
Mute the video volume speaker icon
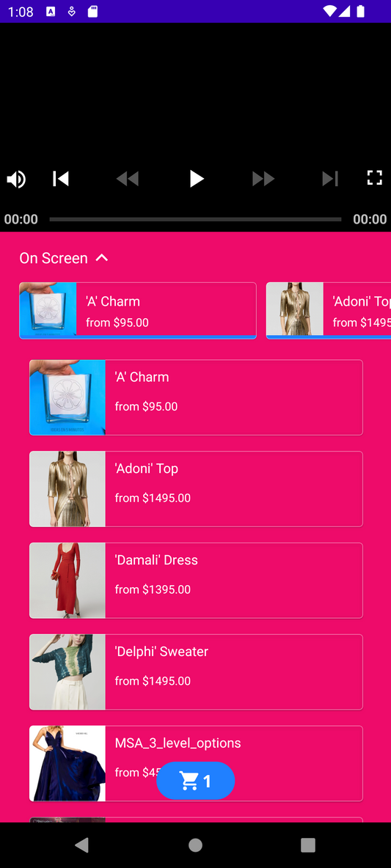click(16, 179)
